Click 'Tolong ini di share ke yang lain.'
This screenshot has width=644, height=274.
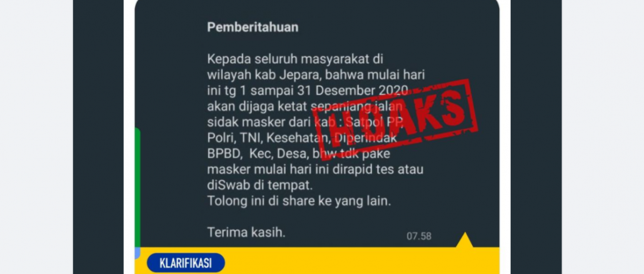click(299, 201)
